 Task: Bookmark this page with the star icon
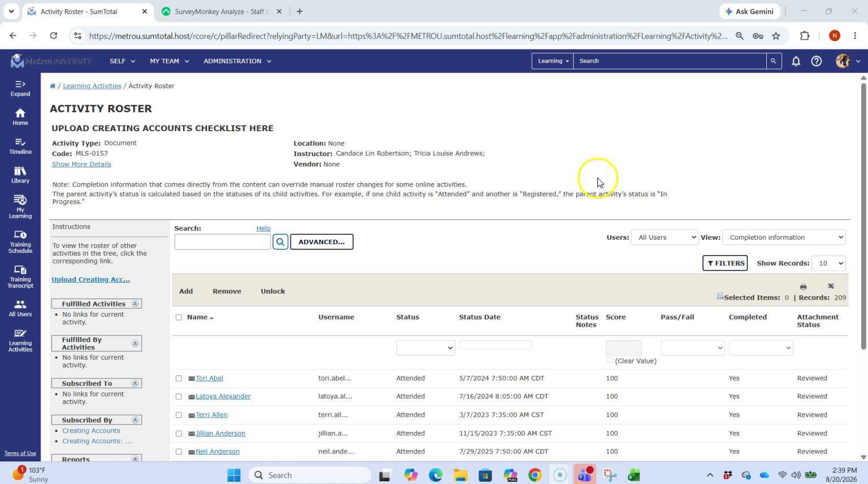776,36
